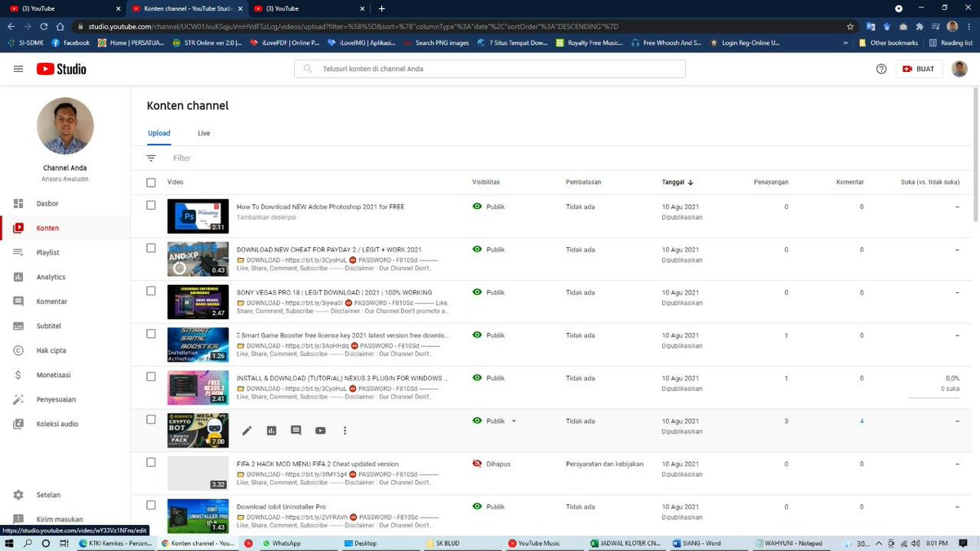The height and width of the screenshot is (551, 980).
Task: Click 'Persyaratan dan kebijakan' restriction text
Action: 604,464
